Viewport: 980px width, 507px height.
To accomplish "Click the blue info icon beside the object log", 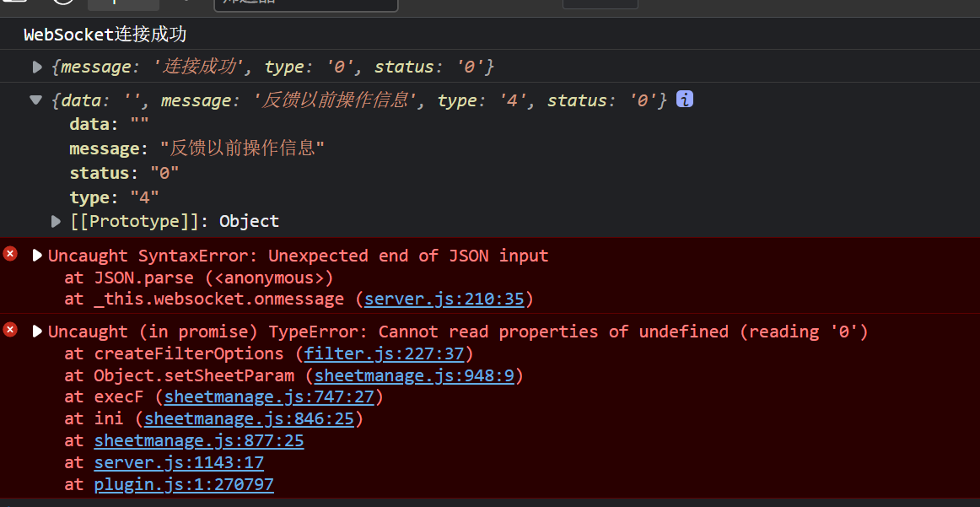I will coord(684,100).
